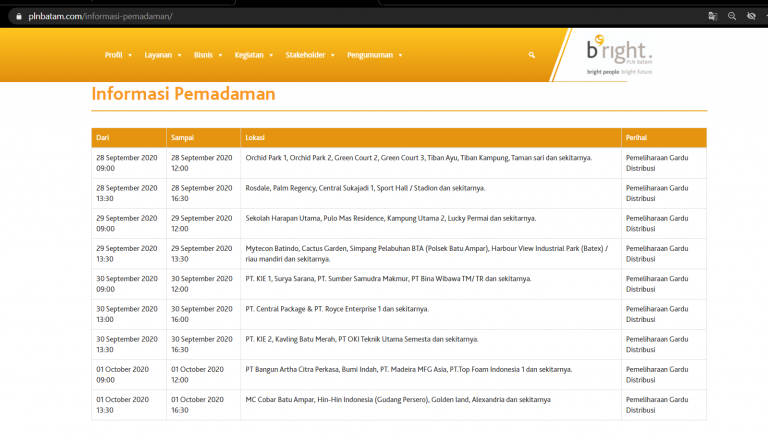Click the Lokasi column header
Viewport: 768px width, 440px height.
[x=431, y=138]
